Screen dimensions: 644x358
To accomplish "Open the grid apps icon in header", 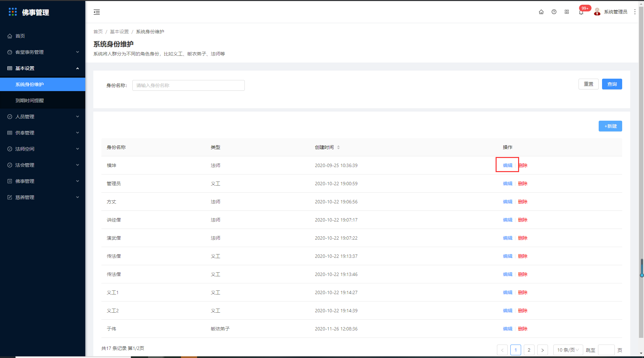I will pyautogui.click(x=567, y=12).
